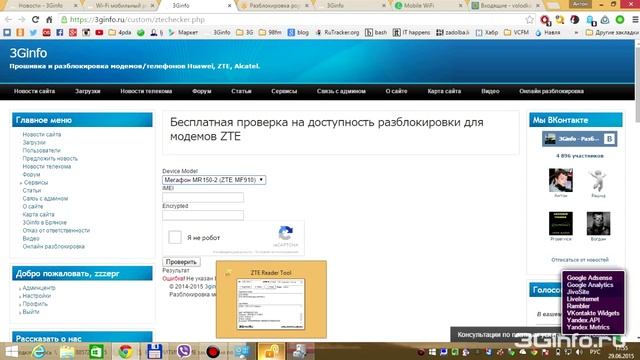The image size is (640, 360).
Task: Open the VCFM bookmarks folder
Action: pyautogui.click(x=516, y=32)
